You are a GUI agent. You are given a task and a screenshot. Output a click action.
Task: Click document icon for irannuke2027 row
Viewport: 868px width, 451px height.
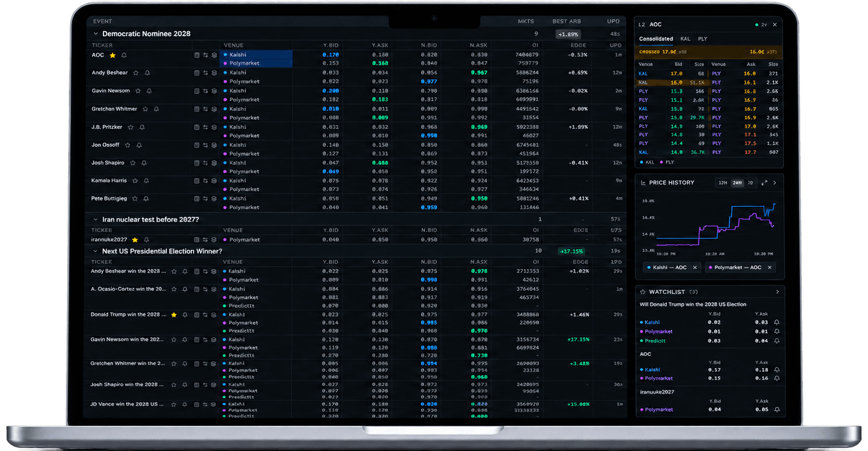(x=197, y=240)
